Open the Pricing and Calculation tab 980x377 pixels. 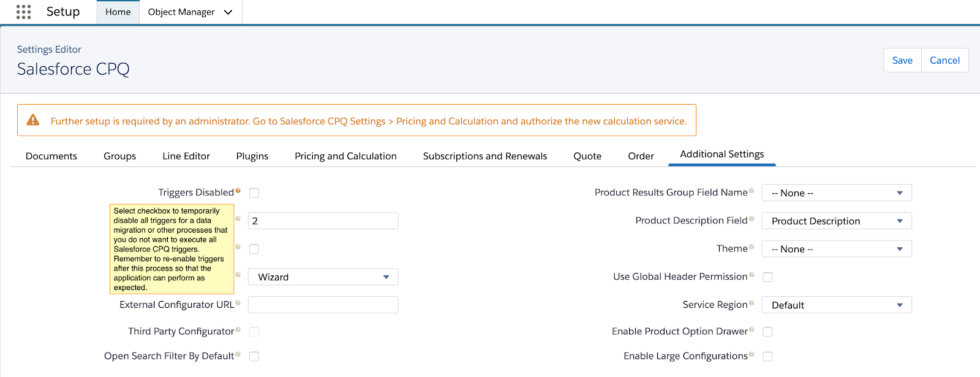tap(345, 156)
